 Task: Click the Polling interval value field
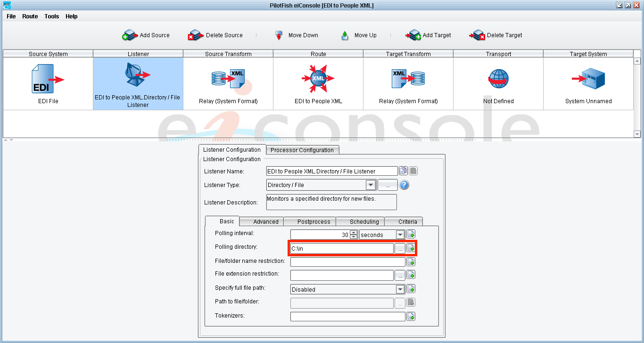[x=320, y=235]
